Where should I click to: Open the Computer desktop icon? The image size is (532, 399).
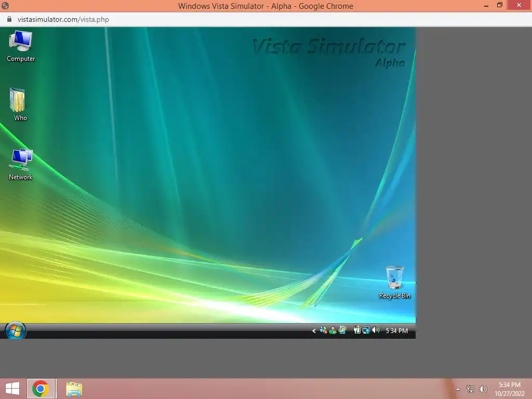pyautogui.click(x=21, y=46)
